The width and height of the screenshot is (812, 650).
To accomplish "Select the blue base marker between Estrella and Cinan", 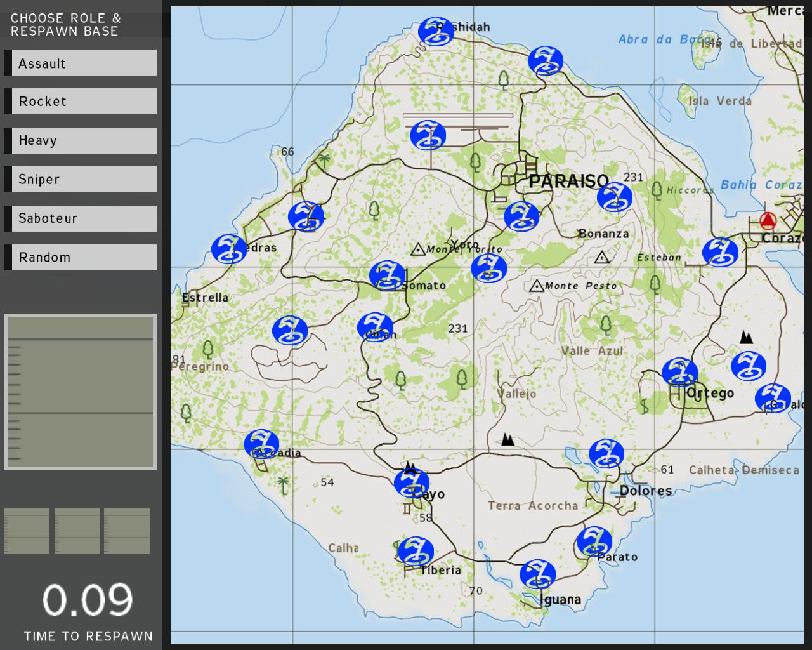I will pos(290,330).
